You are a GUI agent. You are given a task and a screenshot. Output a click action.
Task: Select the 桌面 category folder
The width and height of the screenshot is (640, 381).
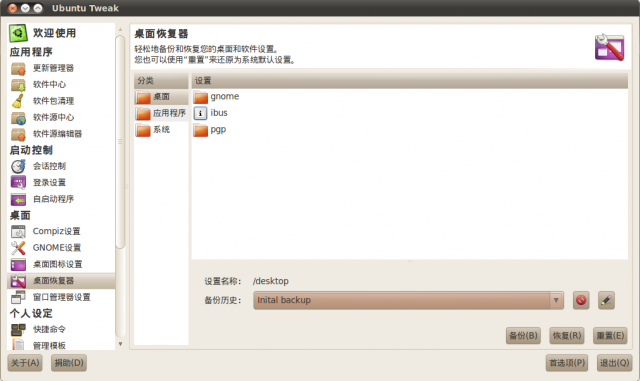(x=161, y=97)
